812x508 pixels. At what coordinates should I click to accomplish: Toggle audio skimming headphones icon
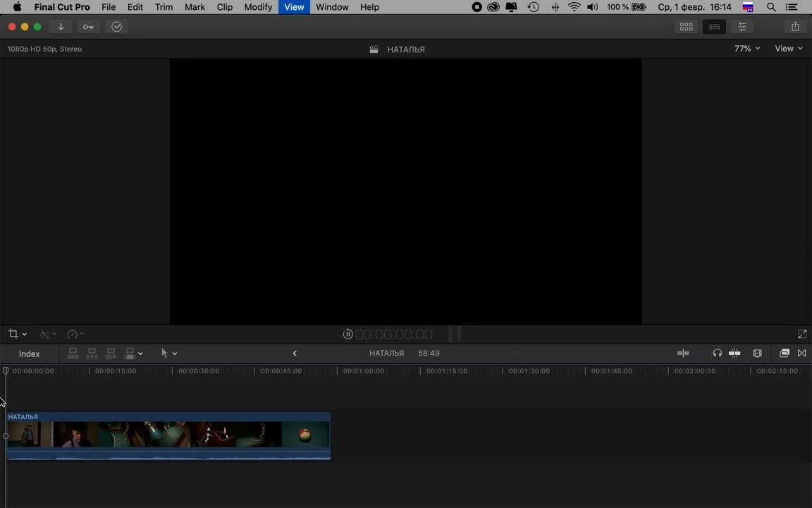(717, 353)
